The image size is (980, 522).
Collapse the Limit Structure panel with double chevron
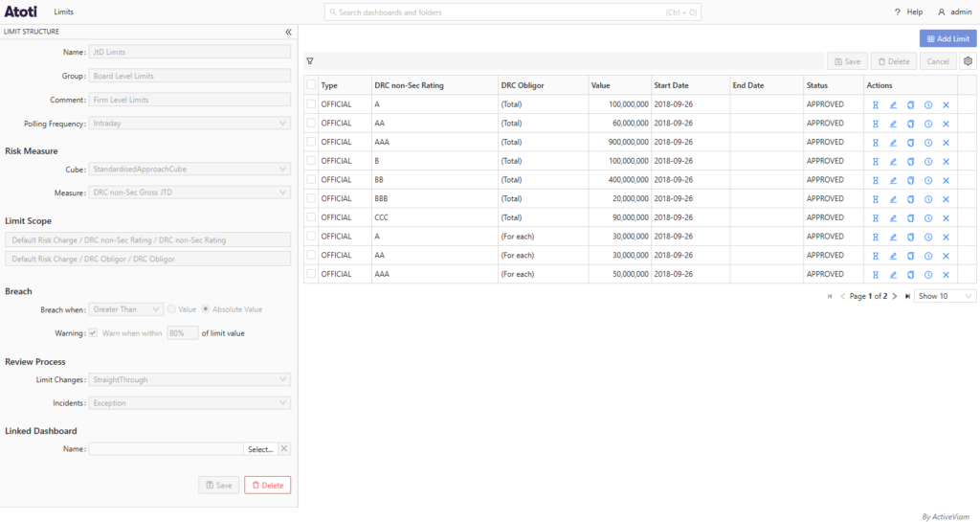tap(288, 32)
